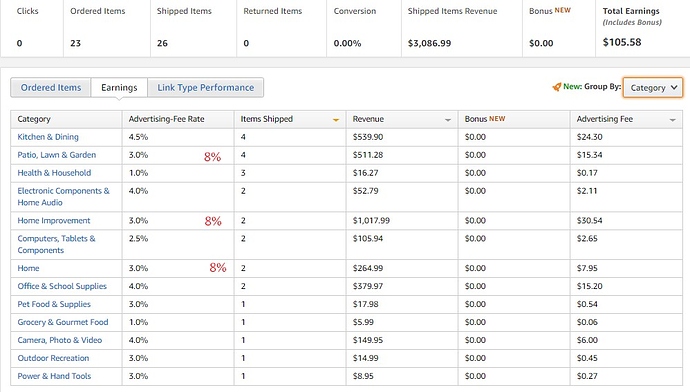The width and height of the screenshot is (690, 392).
Task: Open the Ordered Items tab
Action: (51, 88)
